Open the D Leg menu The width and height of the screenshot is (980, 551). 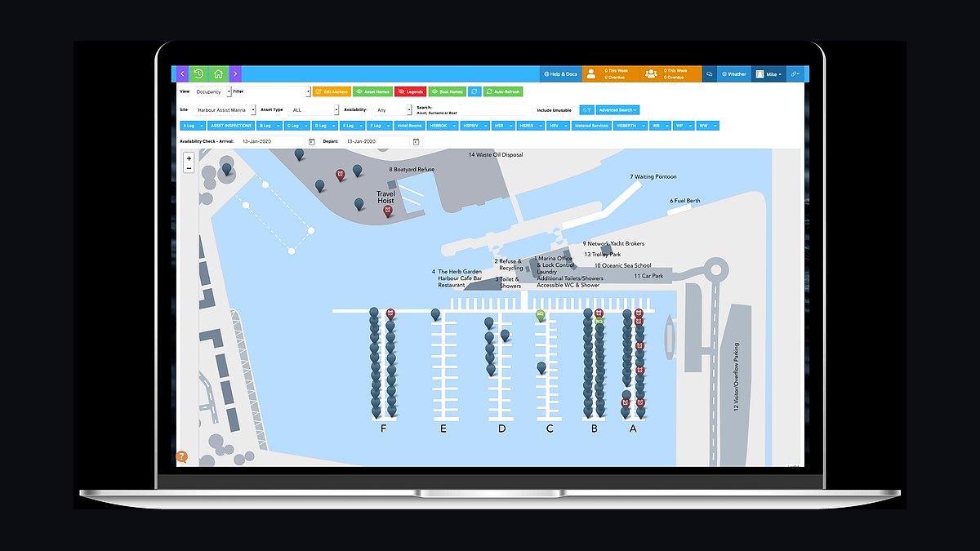coord(325,126)
